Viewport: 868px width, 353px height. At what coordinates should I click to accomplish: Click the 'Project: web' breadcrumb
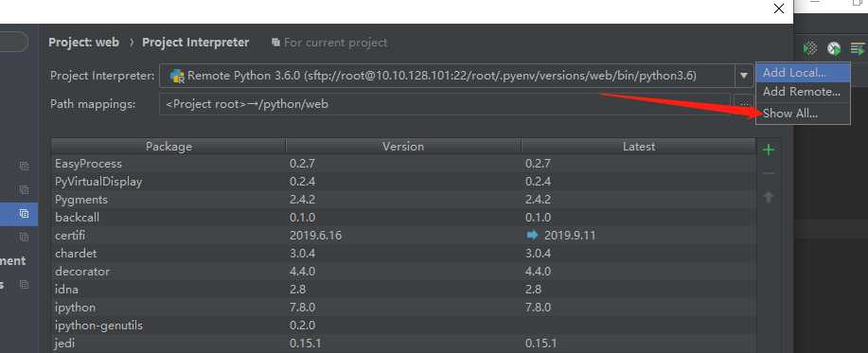coord(83,42)
